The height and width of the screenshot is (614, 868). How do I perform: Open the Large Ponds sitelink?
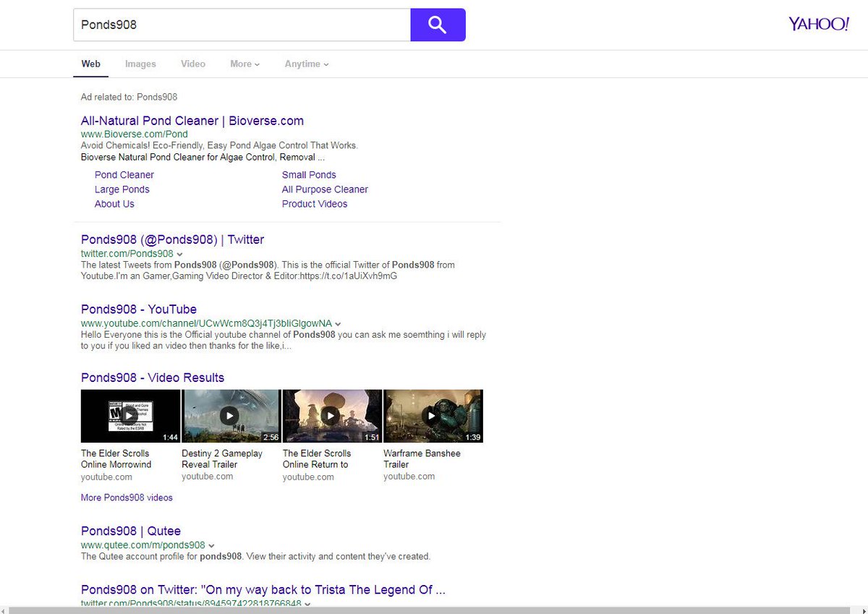pos(122,189)
